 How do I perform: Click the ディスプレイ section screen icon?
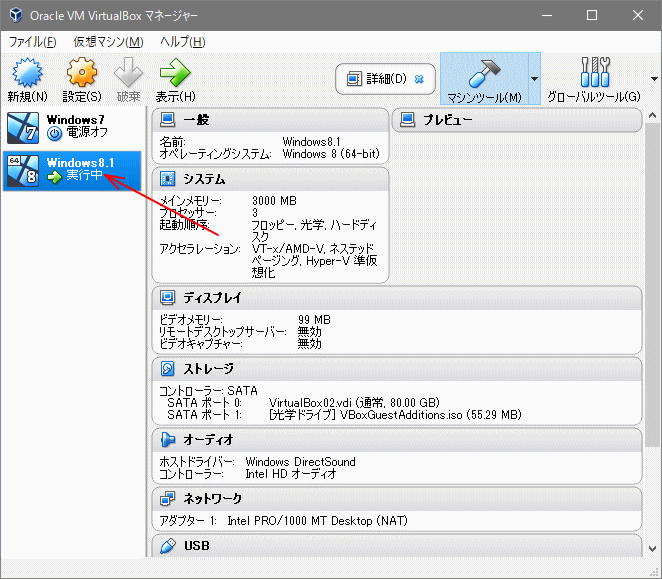[168, 297]
